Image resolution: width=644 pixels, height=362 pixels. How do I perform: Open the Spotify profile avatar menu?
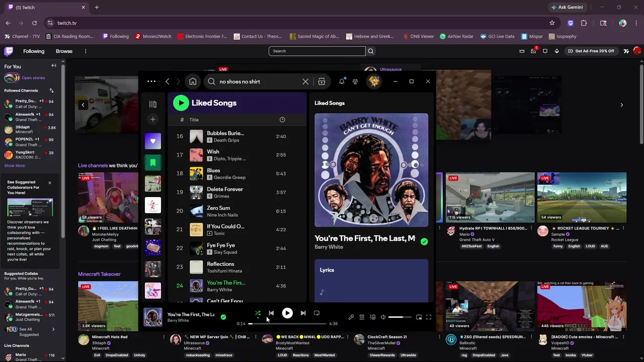(374, 81)
